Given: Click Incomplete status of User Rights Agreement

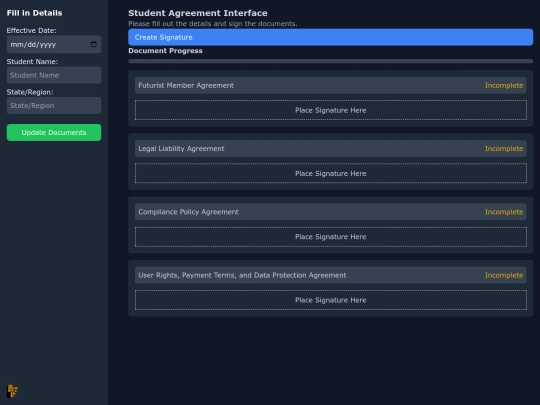Looking at the screenshot, I should pos(504,275).
